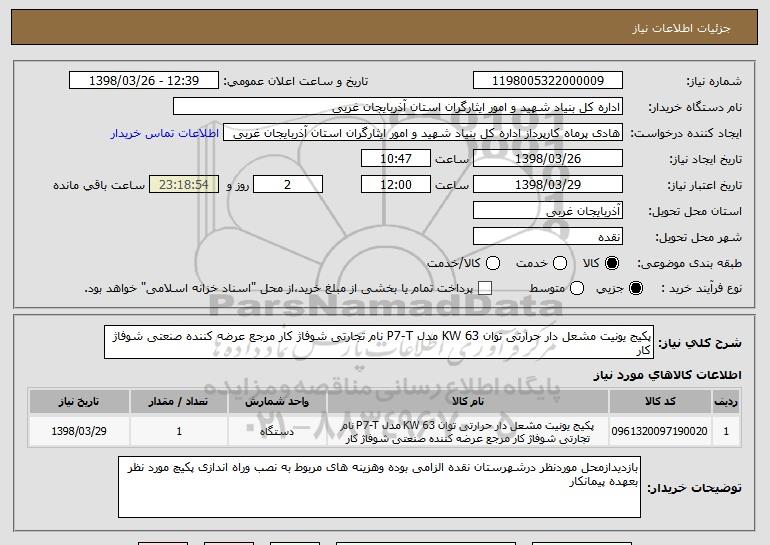This screenshot has height=545, width=770.
Task: Click the نام کالا column header
Action: point(468,402)
